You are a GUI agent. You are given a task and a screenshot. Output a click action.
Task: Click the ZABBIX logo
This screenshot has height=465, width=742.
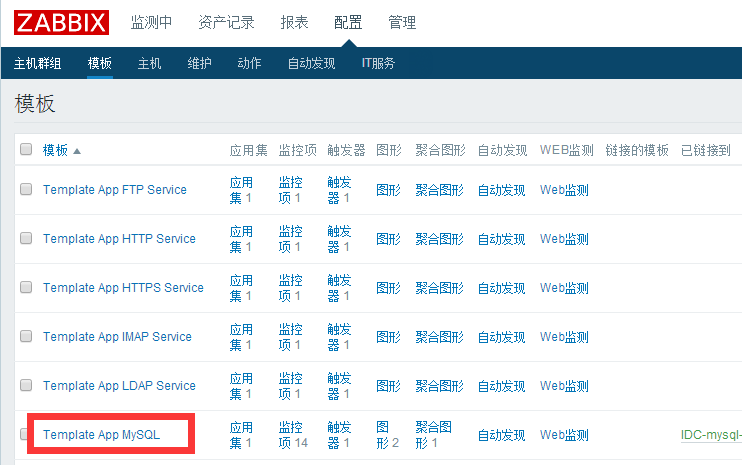[62, 23]
